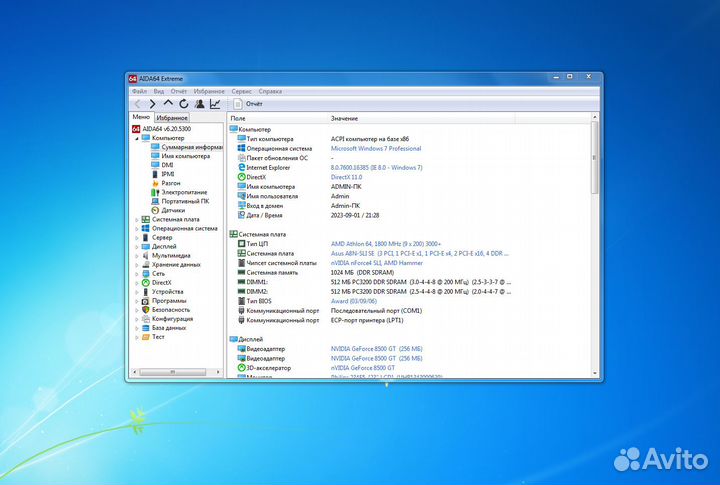Click the Forward navigation arrow in toolbar
The width and height of the screenshot is (720, 485).
point(153,103)
